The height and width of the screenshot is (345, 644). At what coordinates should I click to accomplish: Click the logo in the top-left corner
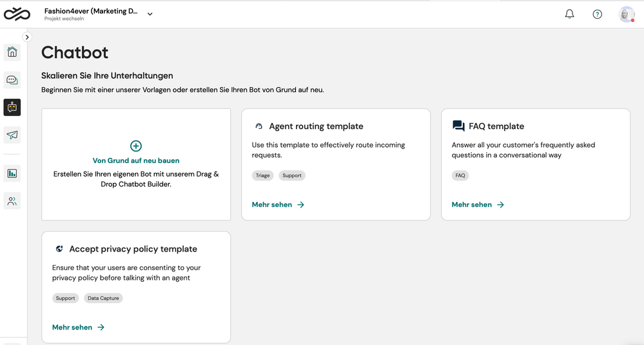(x=17, y=14)
